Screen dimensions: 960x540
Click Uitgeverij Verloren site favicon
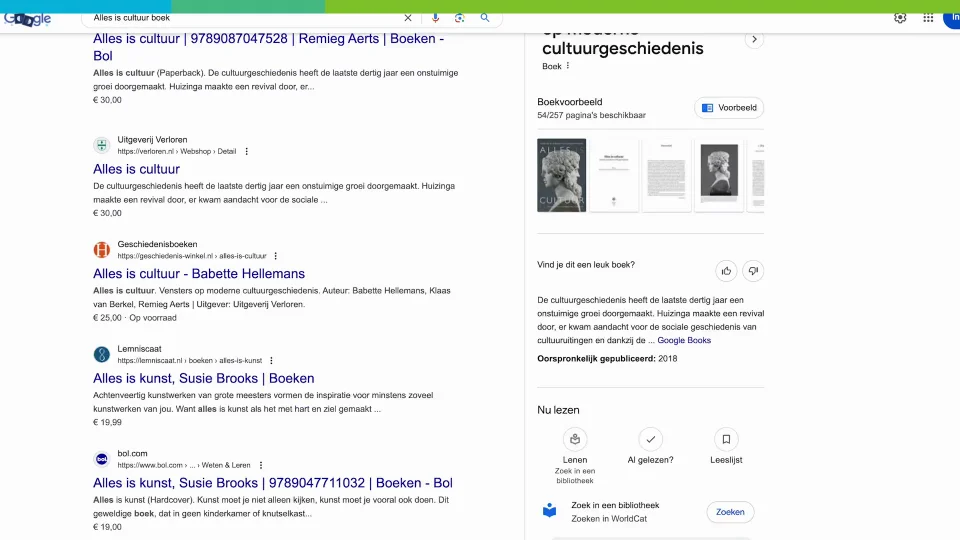click(102, 145)
